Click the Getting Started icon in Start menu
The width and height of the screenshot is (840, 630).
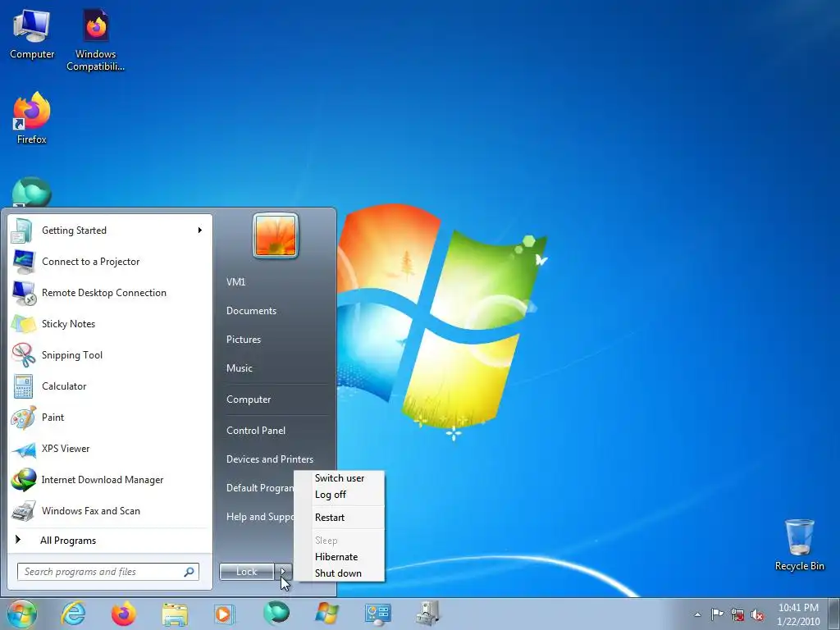(x=23, y=231)
